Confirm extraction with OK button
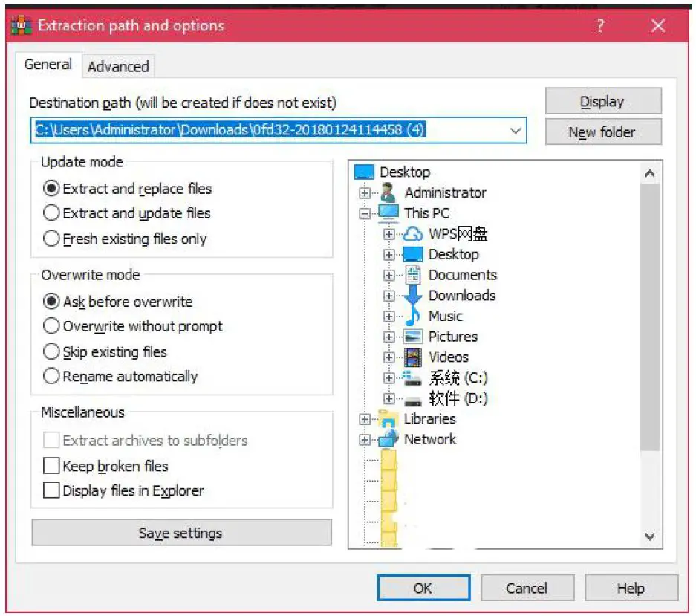This screenshot has width=696, height=616. pyautogui.click(x=423, y=588)
